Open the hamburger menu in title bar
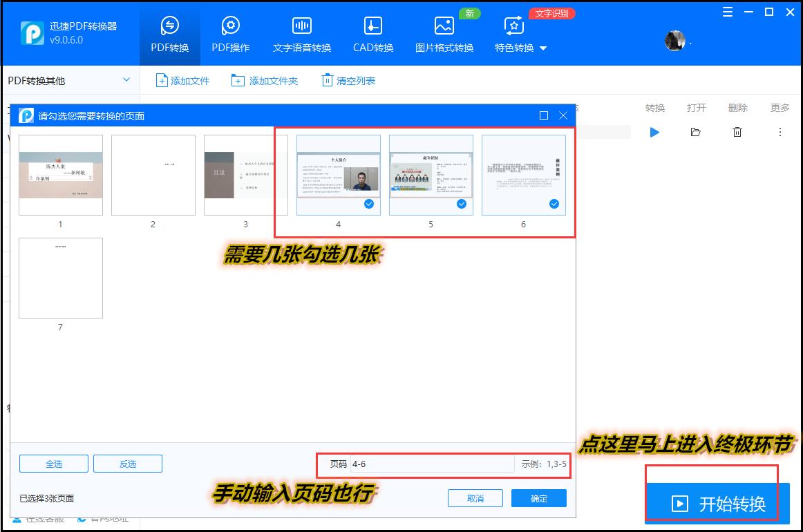This screenshot has height=532, width=803. 726,11
